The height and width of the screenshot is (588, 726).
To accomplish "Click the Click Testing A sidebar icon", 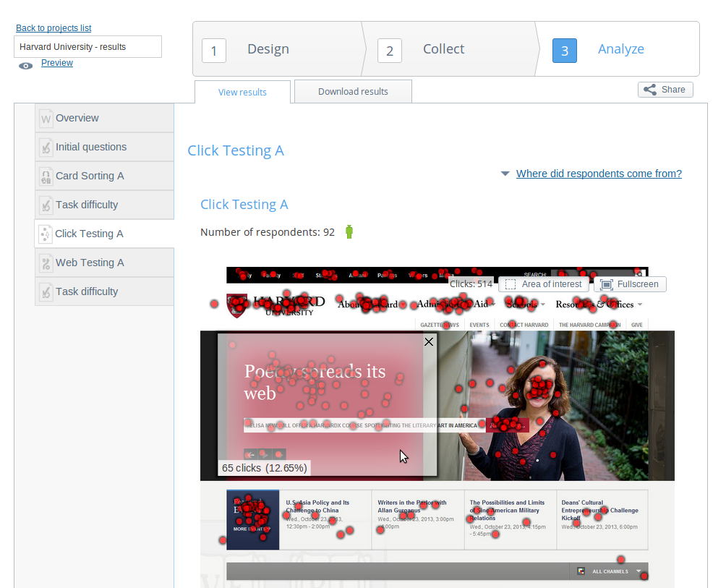I will 45,234.
